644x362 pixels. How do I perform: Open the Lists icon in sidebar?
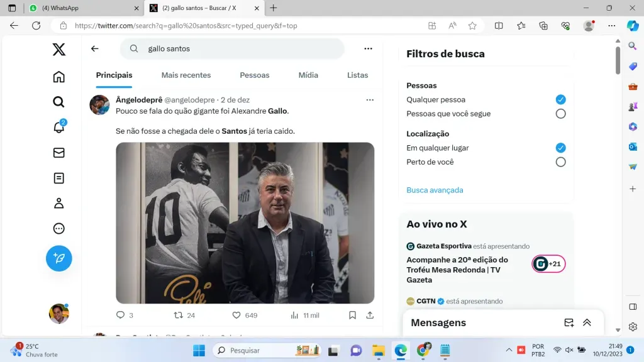[58, 178]
